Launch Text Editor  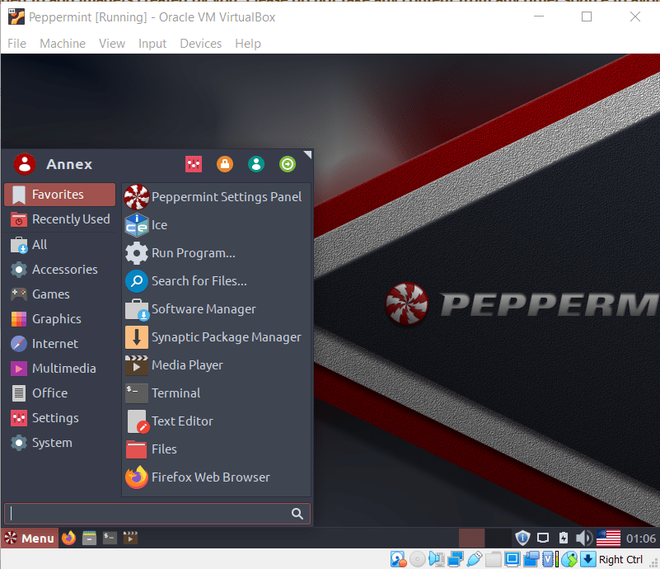(216, 421)
